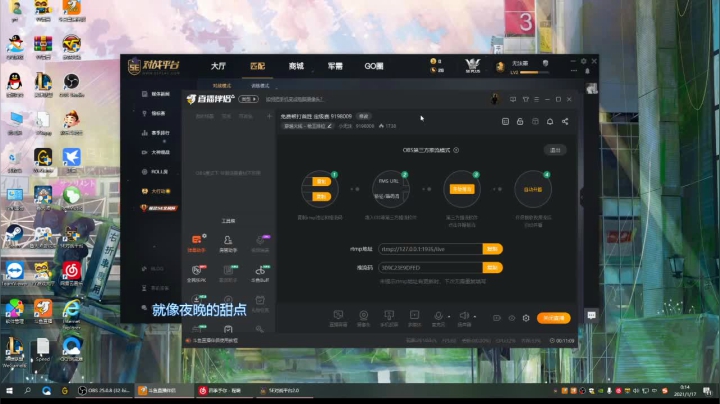Open the tutorial link in status bar
The height and width of the screenshot is (404, 720).
(215, 341)
